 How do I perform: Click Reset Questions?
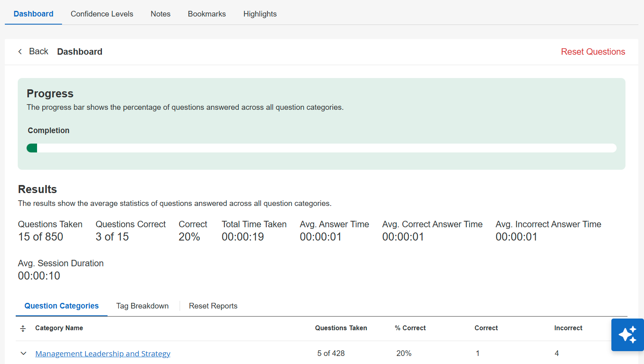pos(593,52)
